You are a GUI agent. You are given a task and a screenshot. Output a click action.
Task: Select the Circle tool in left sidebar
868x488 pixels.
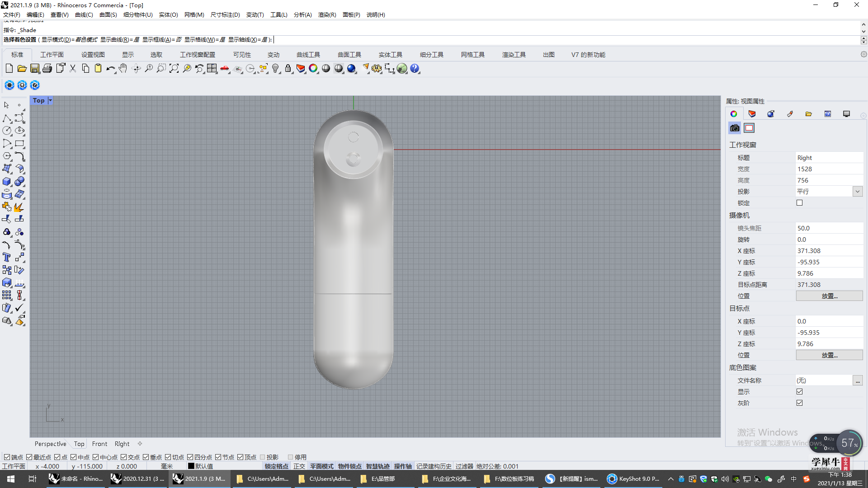[7, 131]
